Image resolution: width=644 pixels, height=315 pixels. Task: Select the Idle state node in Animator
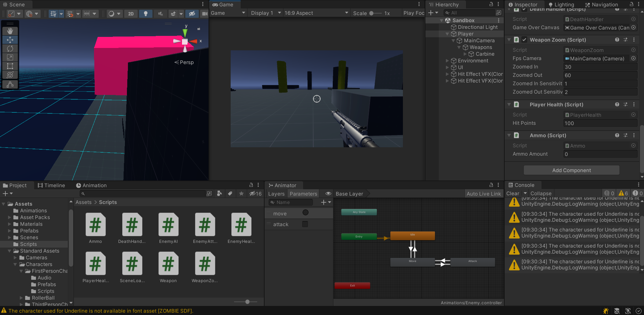(x=413, y=235)
